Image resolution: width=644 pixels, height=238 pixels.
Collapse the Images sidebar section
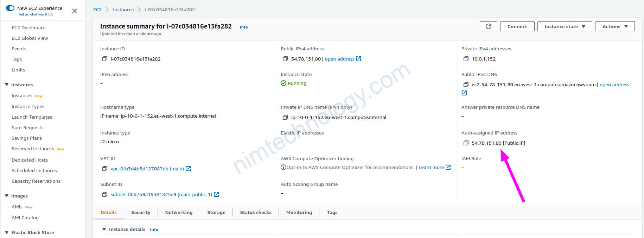click(7, 196)
